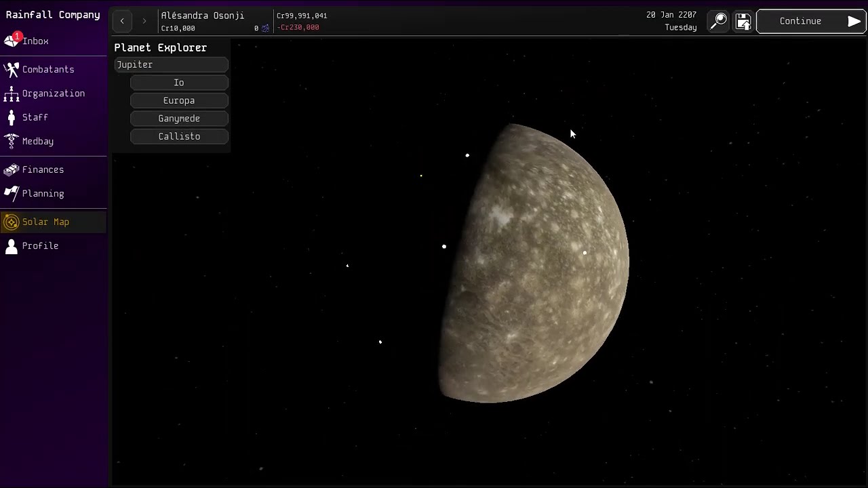The height and width of the screenshot is (488, 868).
Task: Open the Solar Map menu item
Action: pyautogui.click(x=54, y=222)
